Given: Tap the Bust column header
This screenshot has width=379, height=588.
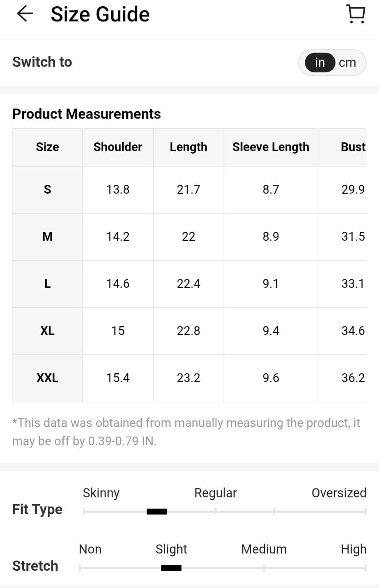Looking at the screenshot, I should [353, 147].
